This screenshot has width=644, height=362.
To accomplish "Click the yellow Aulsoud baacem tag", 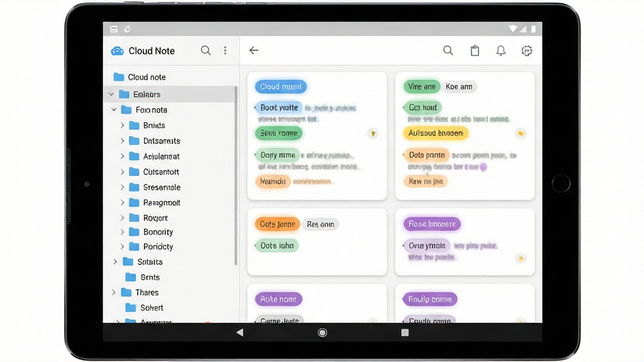I will pyautogui.click(x=436, y=133).
